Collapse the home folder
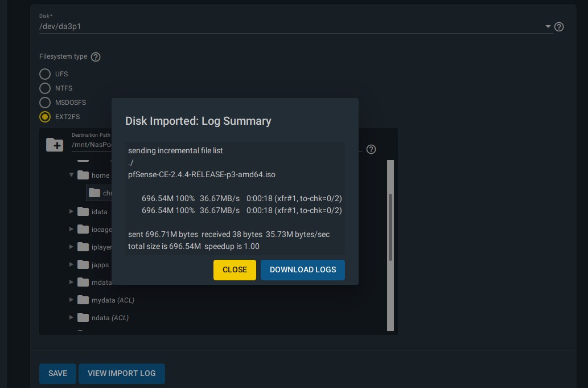This screenshot has height=388, width=588. click(71, 175)
